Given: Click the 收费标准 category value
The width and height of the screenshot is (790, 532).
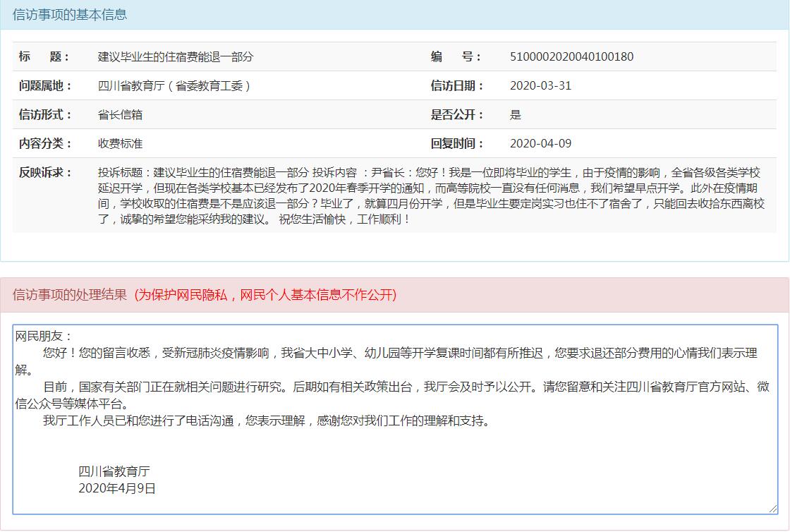Looking at the screenshot, I should pyautogui.click(x=120, y=144).
